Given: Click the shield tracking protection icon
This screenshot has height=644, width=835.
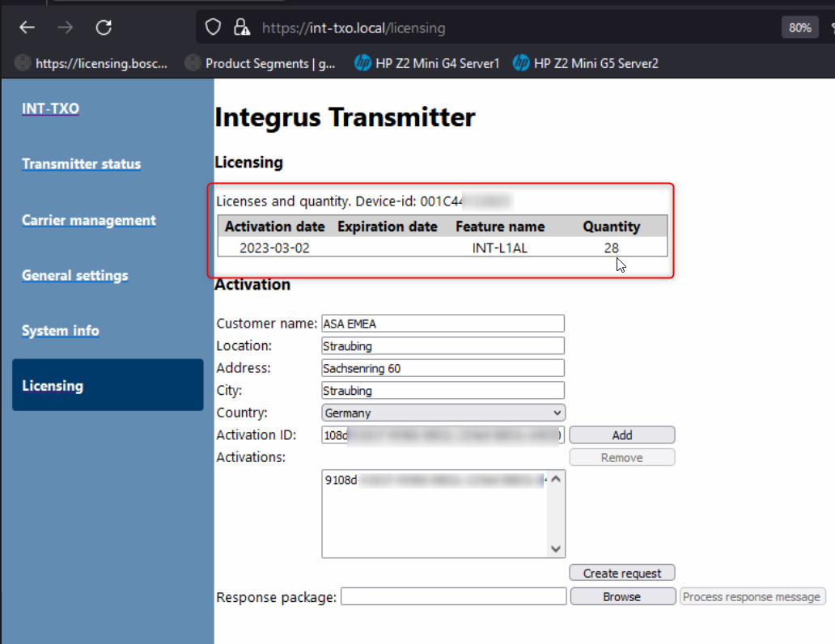Looking at the screenshot, I should click(214, 28).
